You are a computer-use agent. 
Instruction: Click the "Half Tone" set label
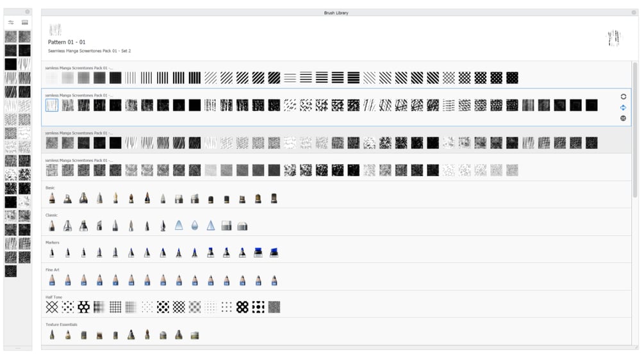[x=54, y=297]
